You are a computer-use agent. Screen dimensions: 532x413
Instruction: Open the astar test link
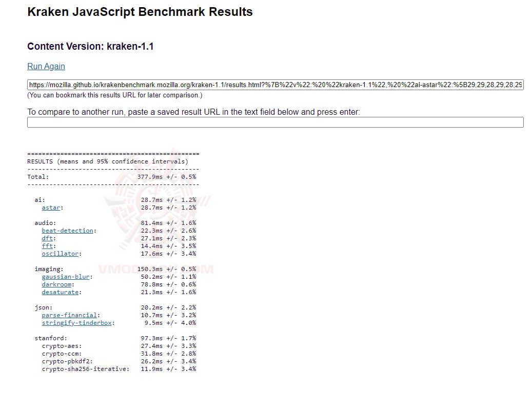(x=51, y=208)
